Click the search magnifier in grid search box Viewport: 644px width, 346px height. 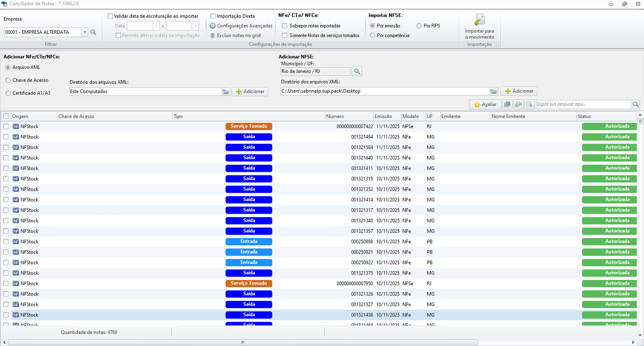636,104
